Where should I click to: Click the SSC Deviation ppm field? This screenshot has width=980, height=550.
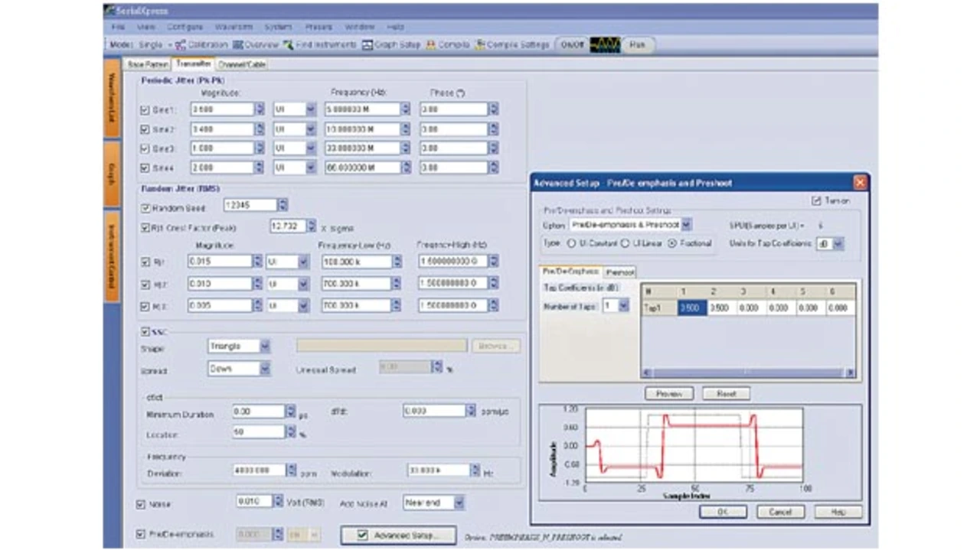pos(259,471)
